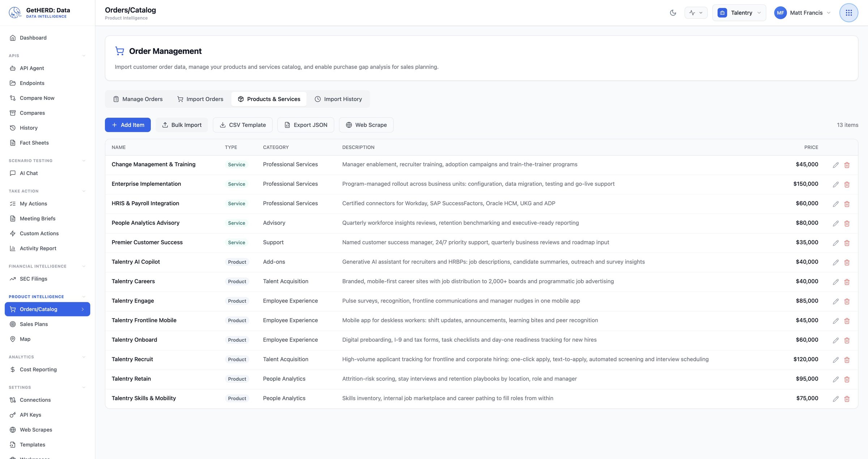
Task: Delete Talentry Careers item
Action: (847, 282)
